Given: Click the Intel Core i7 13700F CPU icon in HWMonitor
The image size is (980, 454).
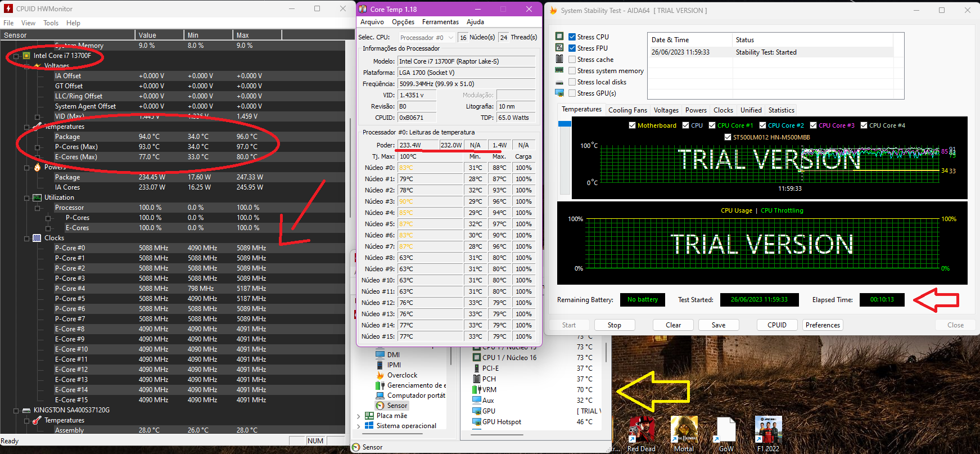Looking at the screenshot, I should (26, 56).
